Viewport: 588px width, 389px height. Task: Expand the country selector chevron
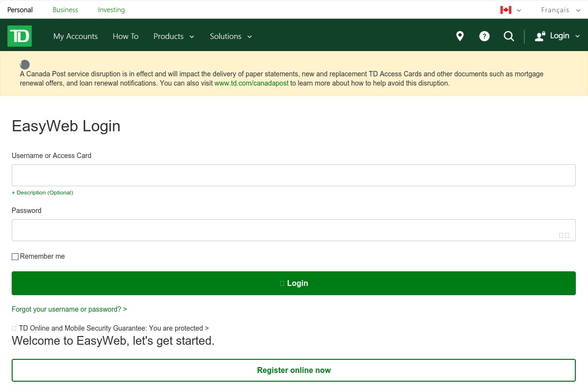click(x=519, y=10)
